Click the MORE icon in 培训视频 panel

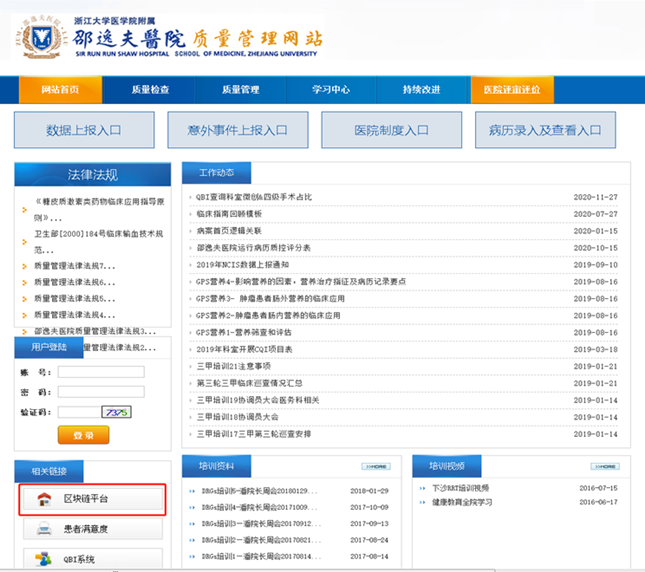click(605, 467)
